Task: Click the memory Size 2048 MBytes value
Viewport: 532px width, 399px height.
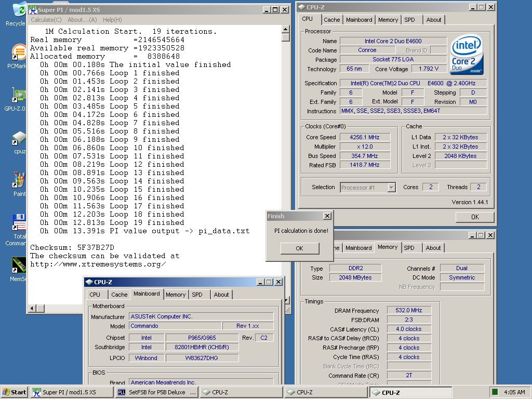Action: click(x=355, y=277)
